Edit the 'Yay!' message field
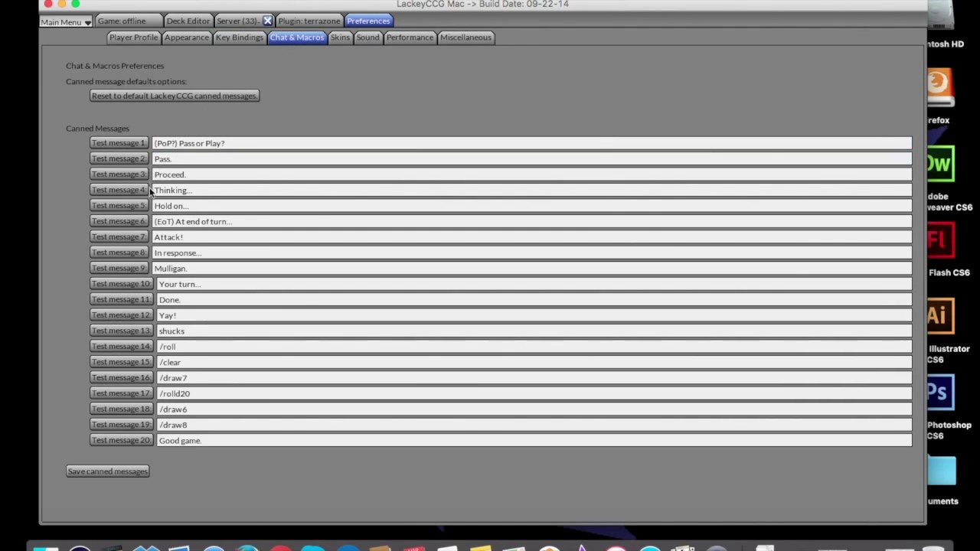The image size is (980, 551). [534, 315]
